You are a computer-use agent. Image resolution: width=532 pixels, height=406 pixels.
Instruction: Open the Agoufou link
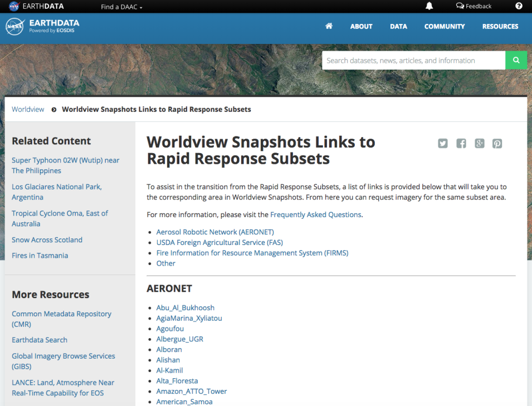pos(170,329)
